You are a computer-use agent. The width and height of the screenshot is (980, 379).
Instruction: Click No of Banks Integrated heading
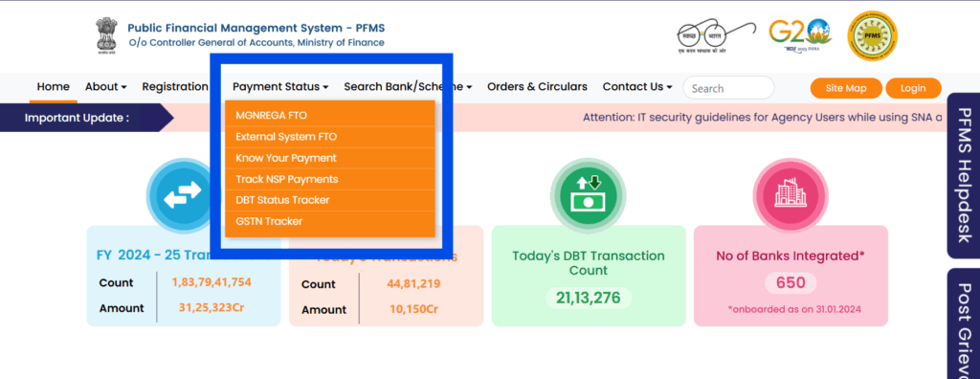[x=791, y=256]
